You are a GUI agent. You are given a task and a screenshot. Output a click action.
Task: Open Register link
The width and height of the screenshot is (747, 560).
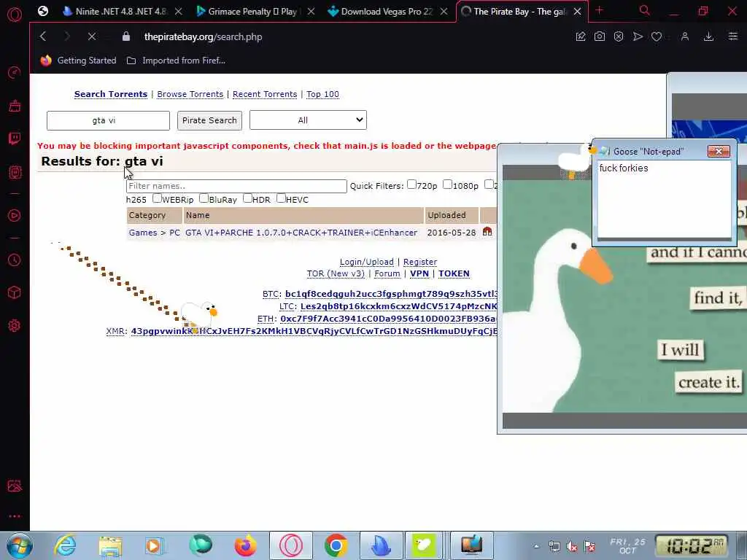[x=419, y=262]
